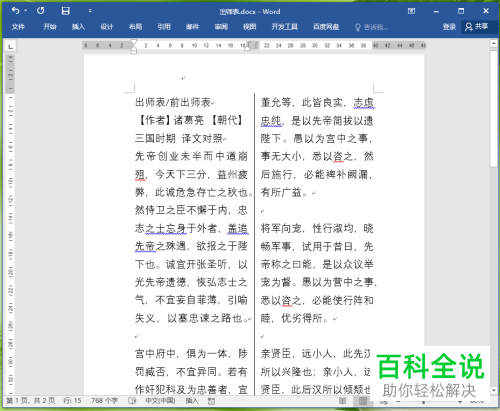The image size is (500, 411).
Task: Switch to the 设计 tab
Action: pos(107,27)
